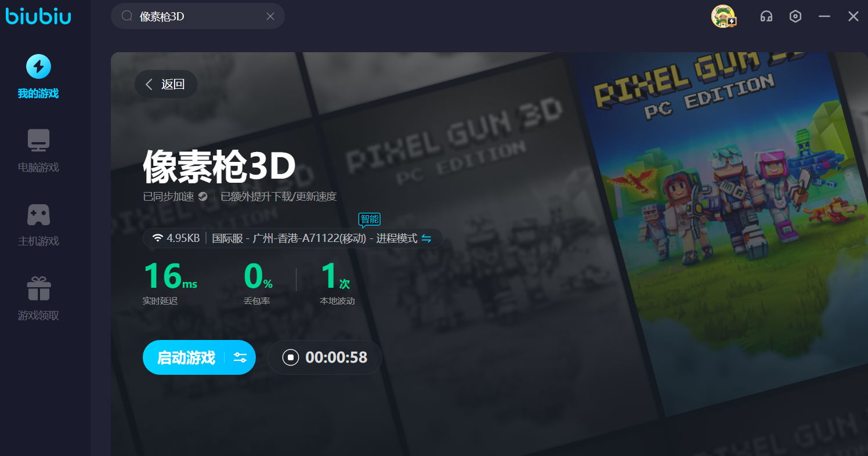Open the PC games monitor icon

[x=38, y=140]
